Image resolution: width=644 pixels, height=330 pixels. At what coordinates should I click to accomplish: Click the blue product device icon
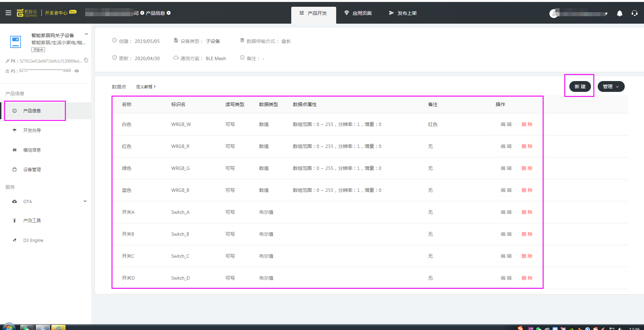16,42
